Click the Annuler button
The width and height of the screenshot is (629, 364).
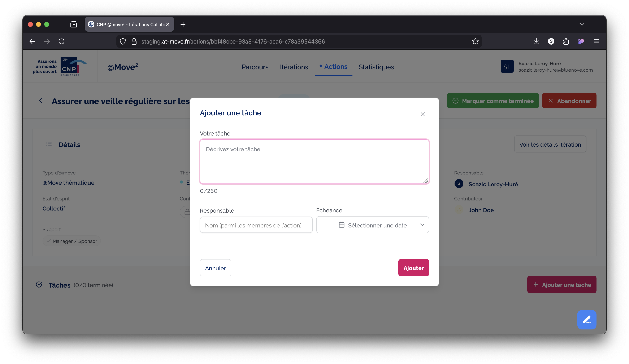(x=215, y=268)
